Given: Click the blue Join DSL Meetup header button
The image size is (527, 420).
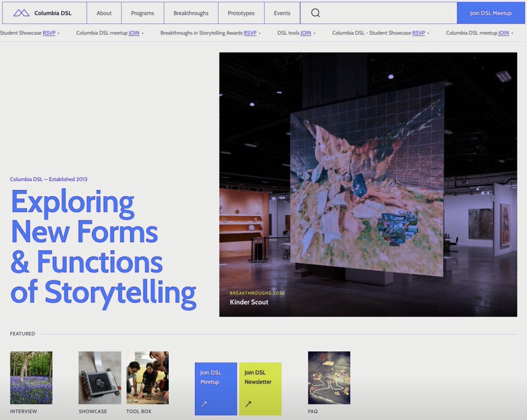Looking at the screenshot, I should (x=491, y=13).
